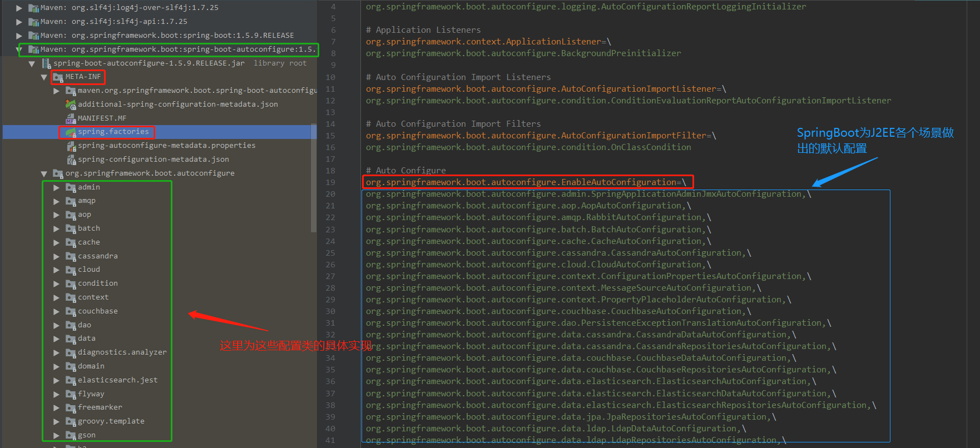Click the freemarker package folder icon

(71, 407)
